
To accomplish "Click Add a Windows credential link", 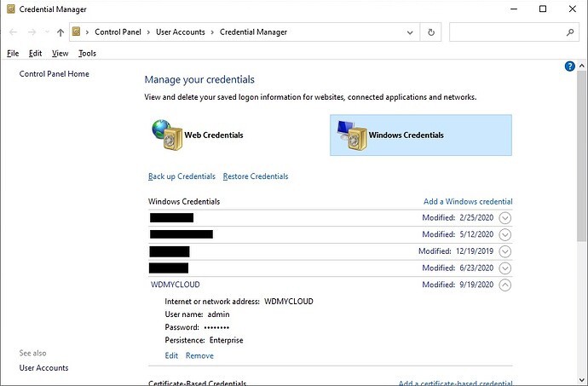I will [x=468, y=201].
